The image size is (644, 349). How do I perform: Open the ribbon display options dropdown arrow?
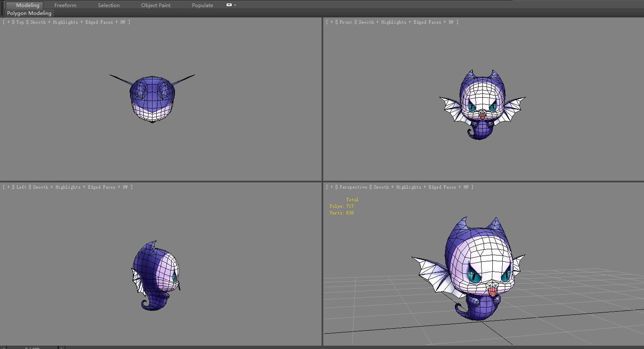tap(235, 5)
